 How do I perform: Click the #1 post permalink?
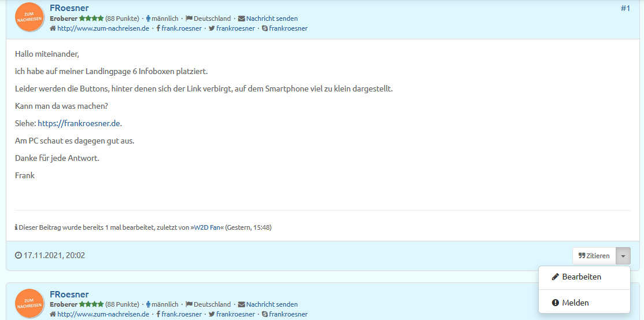click(x=625, y=8)
